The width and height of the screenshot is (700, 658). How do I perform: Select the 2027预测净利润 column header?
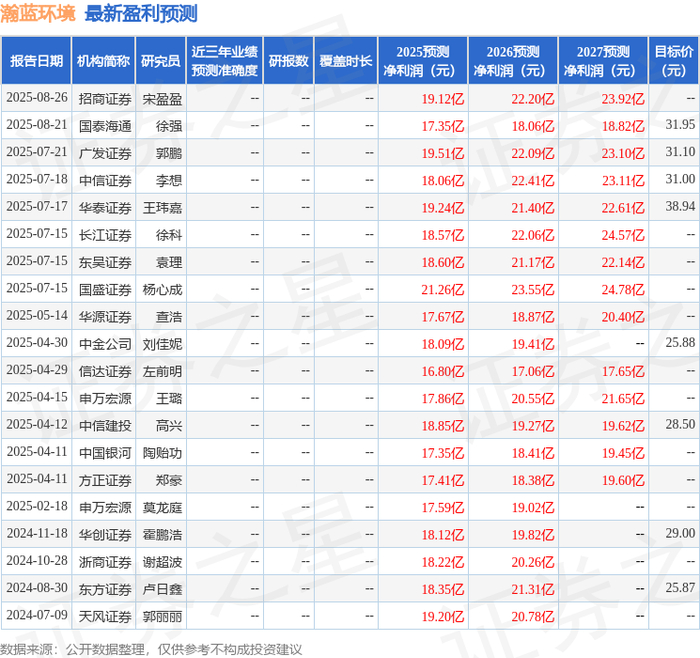coord(603,61)
